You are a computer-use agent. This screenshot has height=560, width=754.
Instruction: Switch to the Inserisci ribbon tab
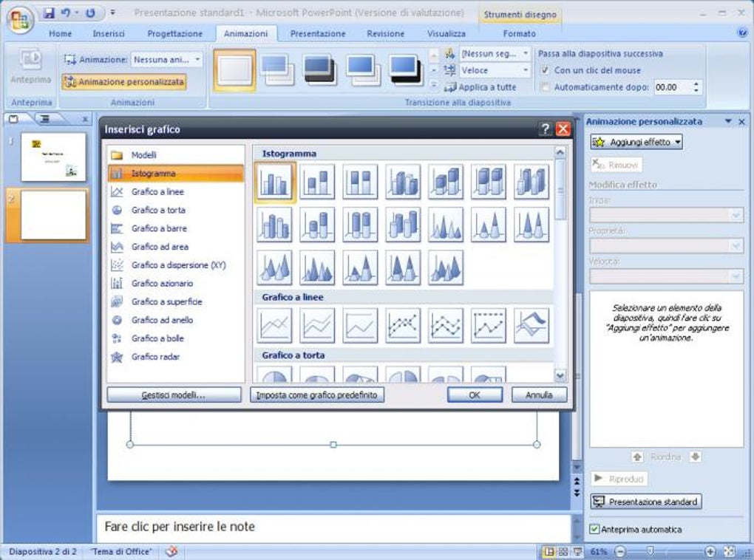coord(108,34)
